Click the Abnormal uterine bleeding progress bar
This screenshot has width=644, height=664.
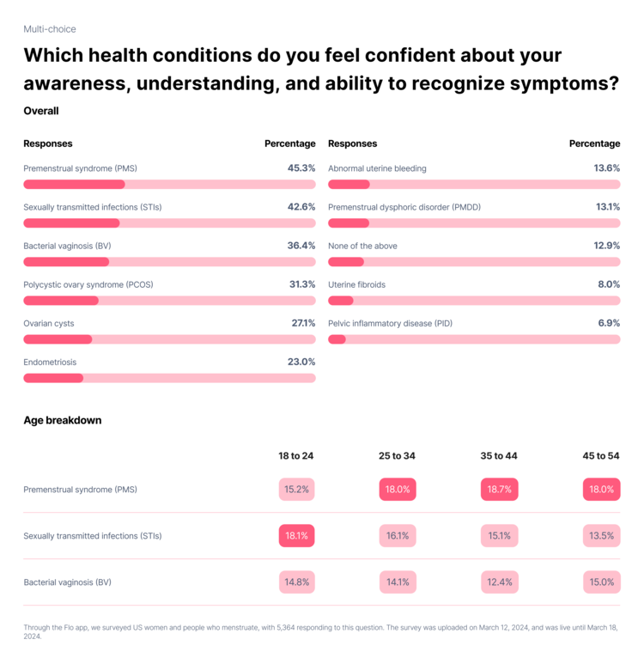click(x=474, y=184)
